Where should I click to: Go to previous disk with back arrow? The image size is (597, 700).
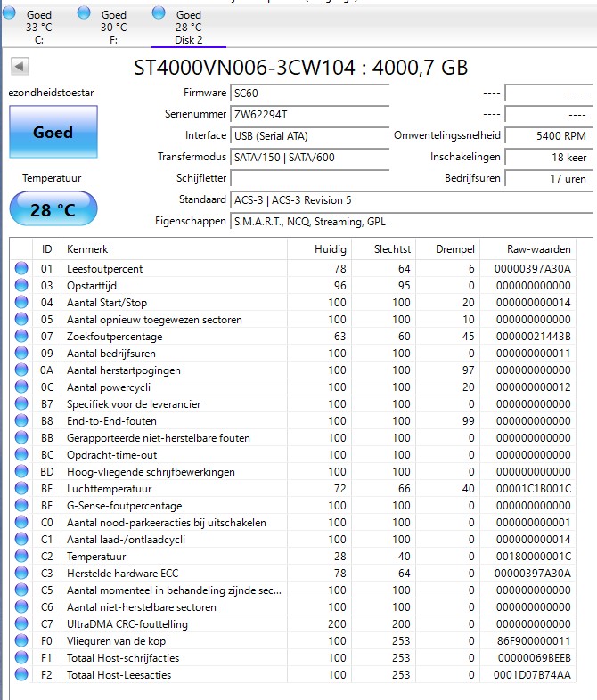[20, 67]
